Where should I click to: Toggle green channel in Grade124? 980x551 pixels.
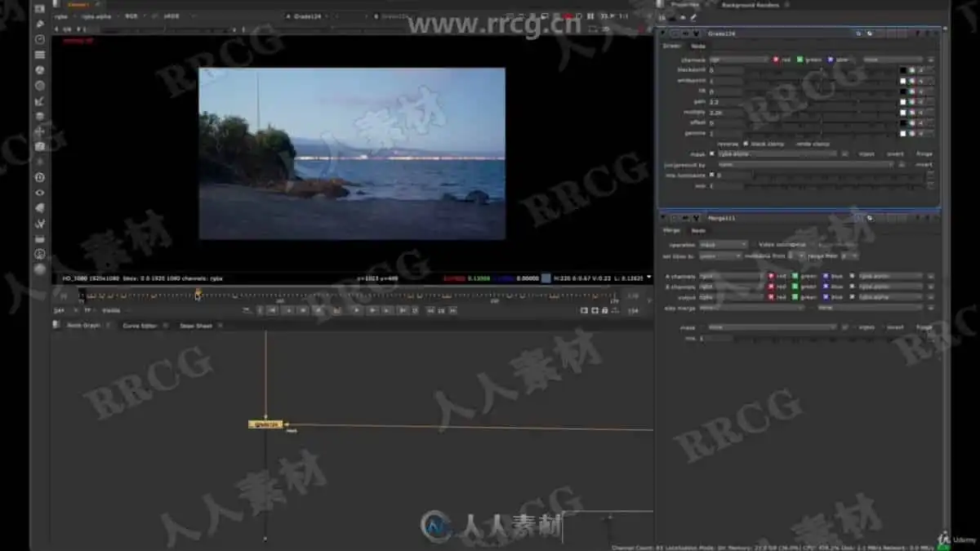[800, 60]
